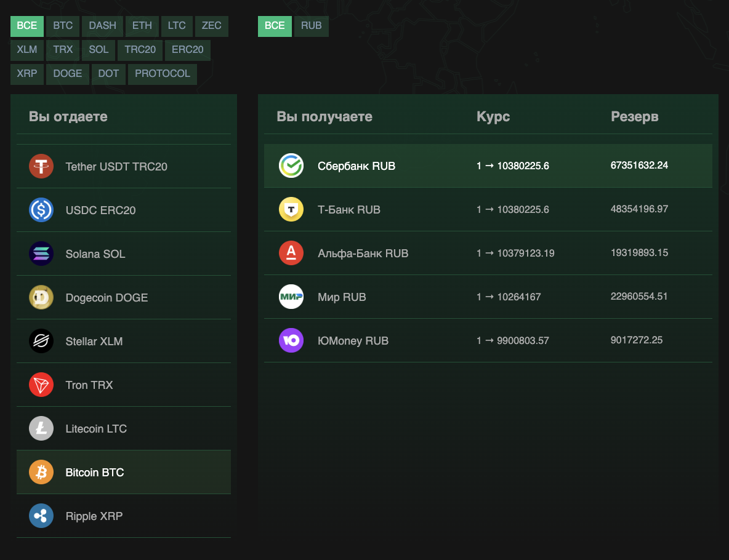Show all currencies with left ВСЕ tab
This screenshot has width=729, height=560.
coord(27,26)
